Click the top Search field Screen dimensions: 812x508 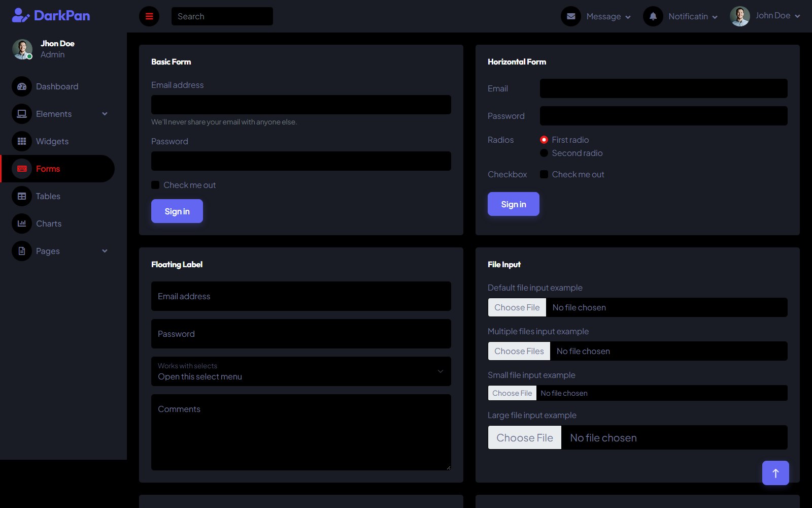click(x=222, y=16)
